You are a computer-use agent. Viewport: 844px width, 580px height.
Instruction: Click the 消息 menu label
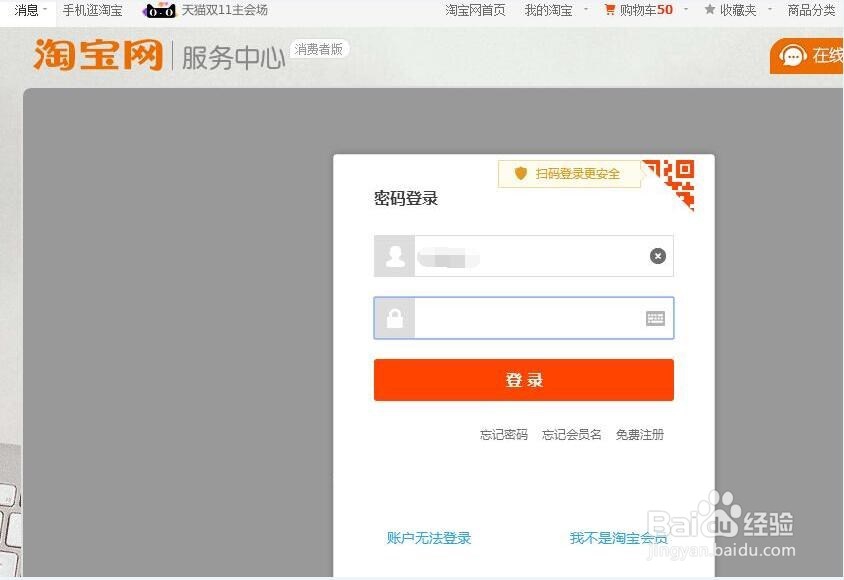point(26,10)
